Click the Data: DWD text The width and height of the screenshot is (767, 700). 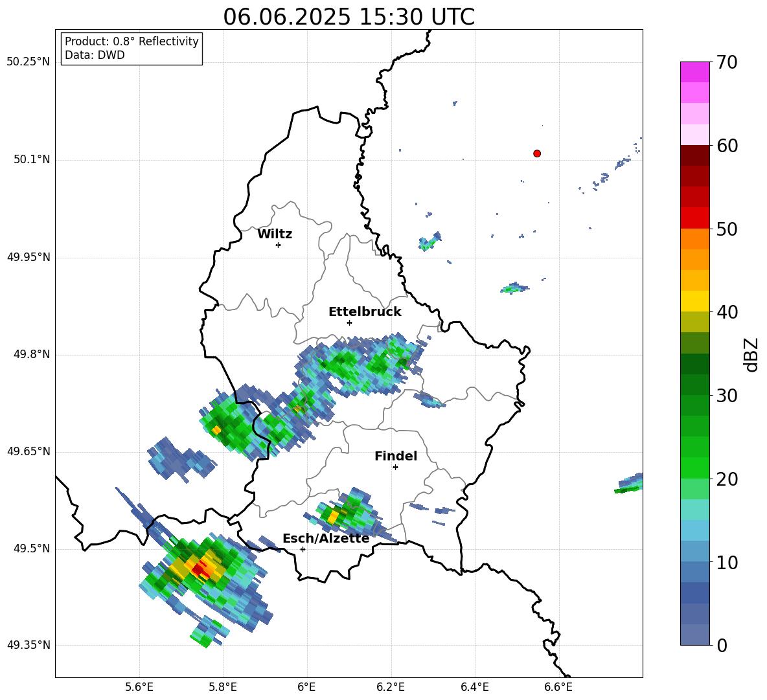point(95,55)
